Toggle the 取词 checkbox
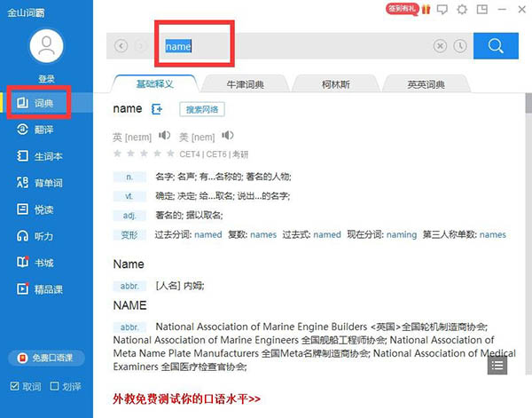Screen dimensions: 532x418 [x=14, y=386]
